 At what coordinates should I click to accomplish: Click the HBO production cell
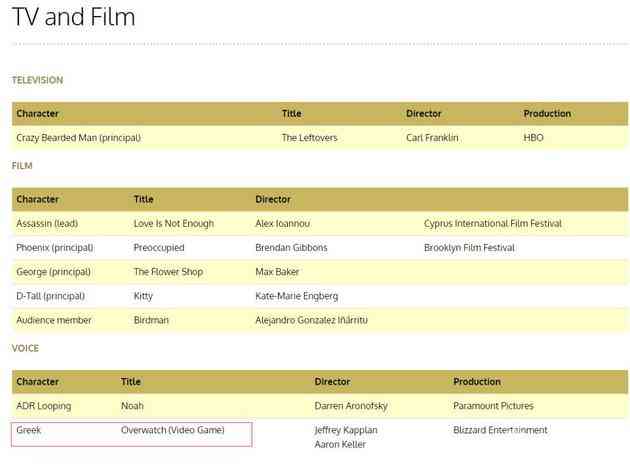pos(533,138)
